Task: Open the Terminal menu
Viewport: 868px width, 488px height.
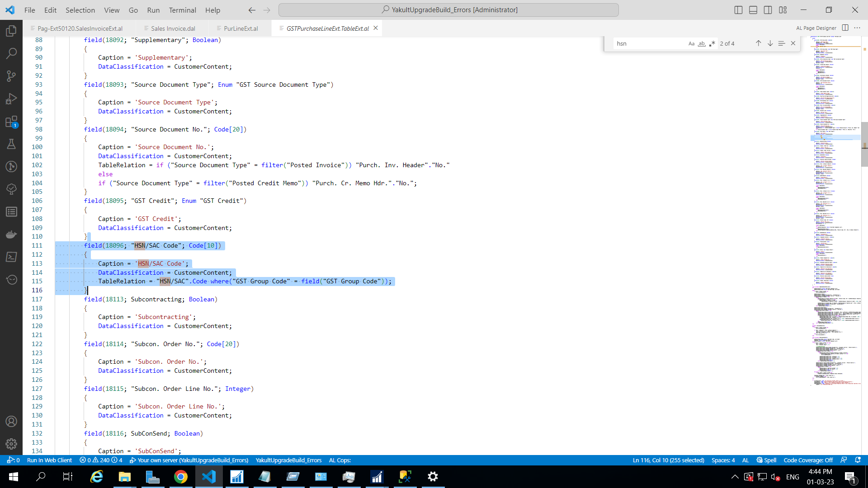Action: 182,10
